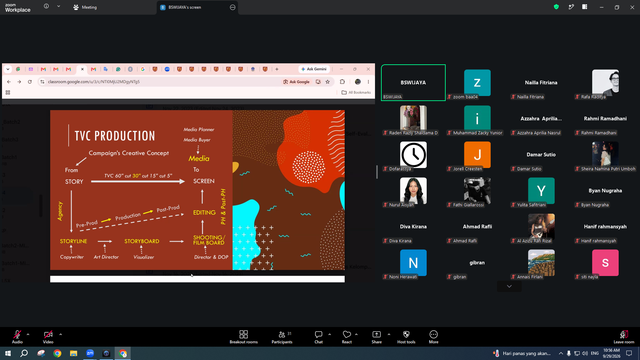Unmute the microphone via Audio button
The height and width of the screenshot is (360, 640).
(17, 337)
